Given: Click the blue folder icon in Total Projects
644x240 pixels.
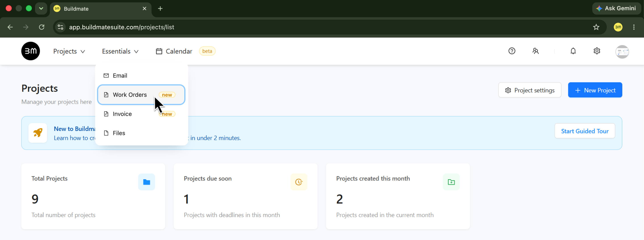Looking at the screenshot, I should (147, 182).
